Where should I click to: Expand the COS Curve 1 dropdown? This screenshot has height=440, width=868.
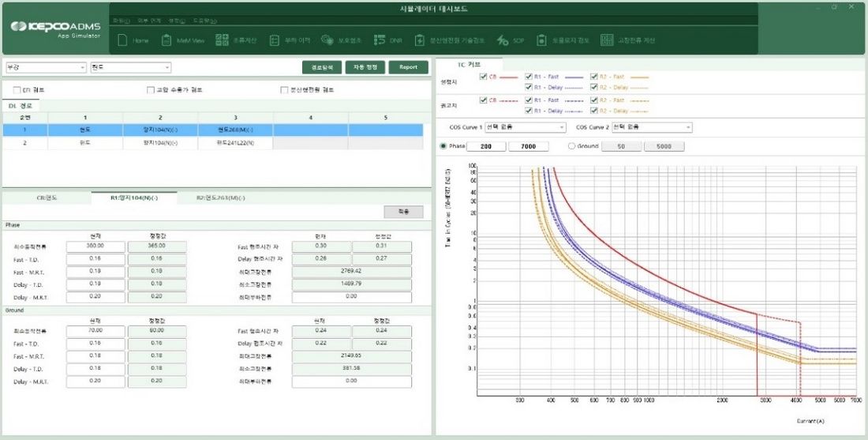[x=525, y=127]
